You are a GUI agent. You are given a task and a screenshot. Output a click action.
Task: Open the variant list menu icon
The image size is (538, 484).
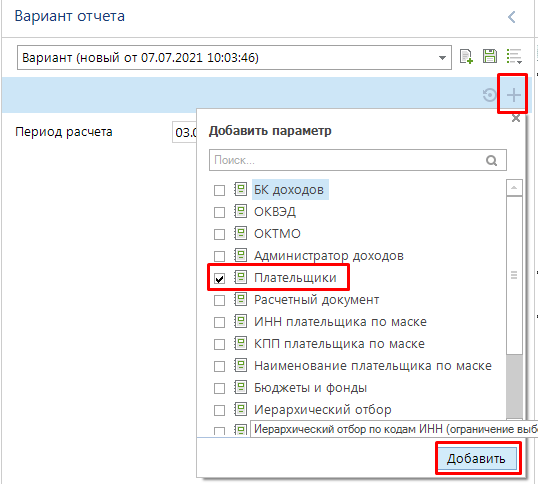coord(514,56)
